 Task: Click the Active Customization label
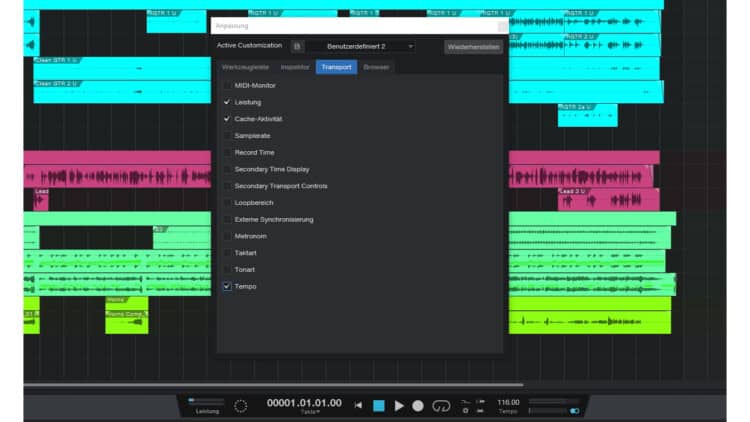tap(249, 45)
